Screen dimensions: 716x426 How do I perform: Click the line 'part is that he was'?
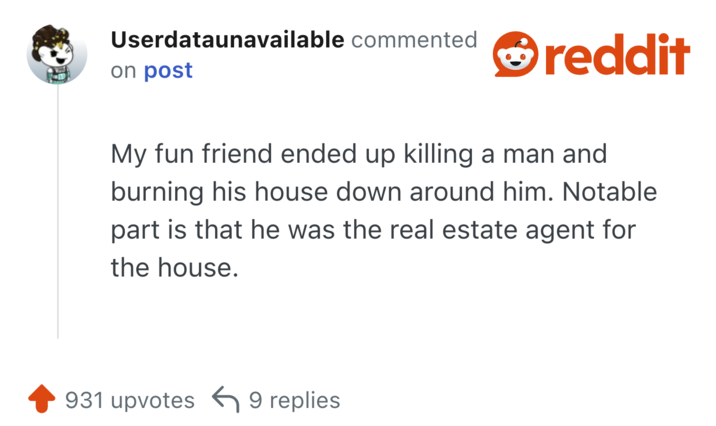373,231
